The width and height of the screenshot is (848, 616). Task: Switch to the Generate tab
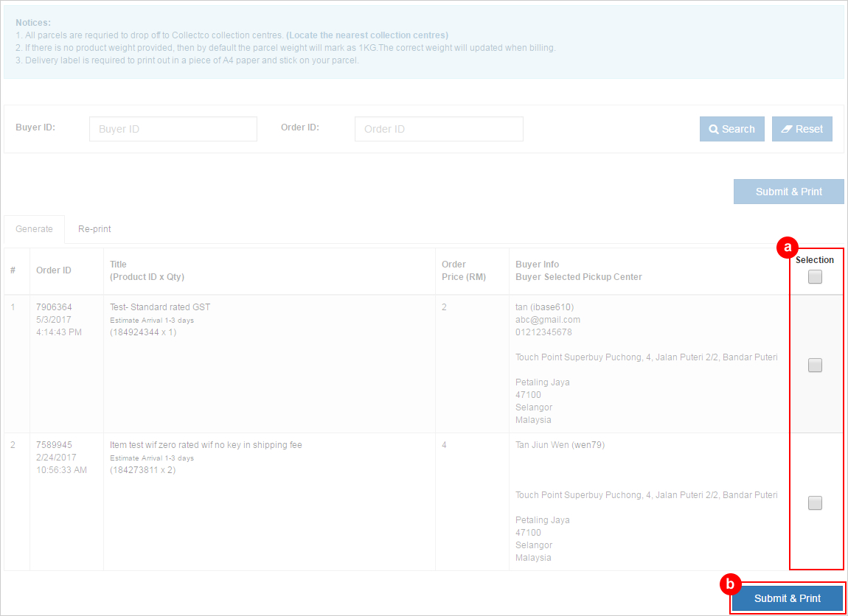(x=34, y=229)
